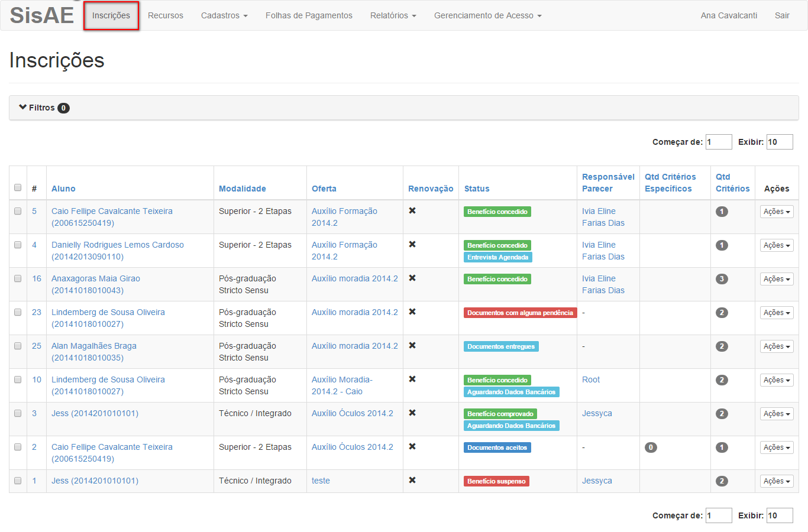Tick the checkbox for inscription 10
Screen dimensions: 808x532
pos(18,379)
